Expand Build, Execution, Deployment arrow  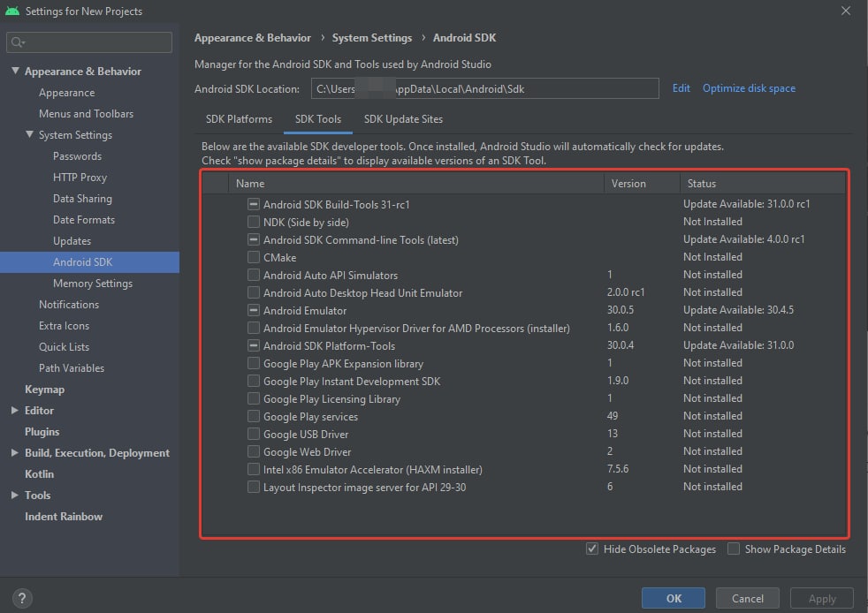pos(15,452)
